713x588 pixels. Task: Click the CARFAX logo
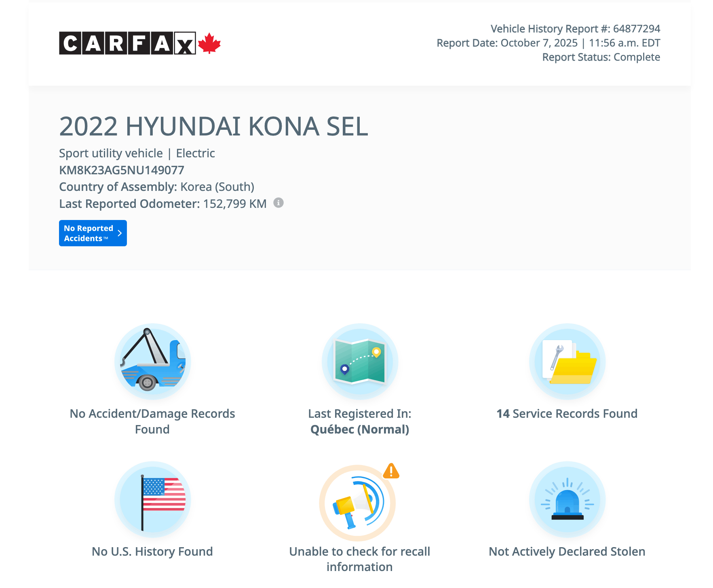tap(127, 43)
